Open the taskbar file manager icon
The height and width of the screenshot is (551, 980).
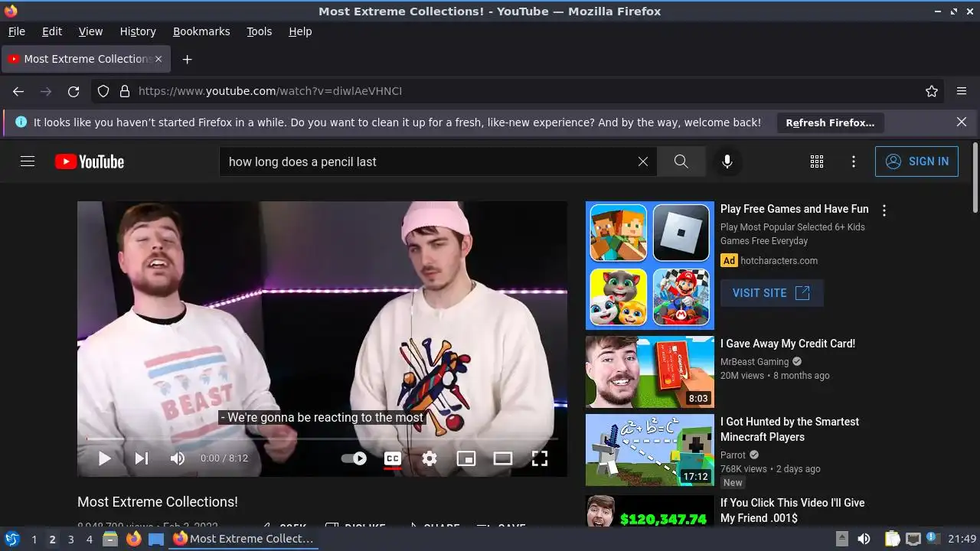110,539
